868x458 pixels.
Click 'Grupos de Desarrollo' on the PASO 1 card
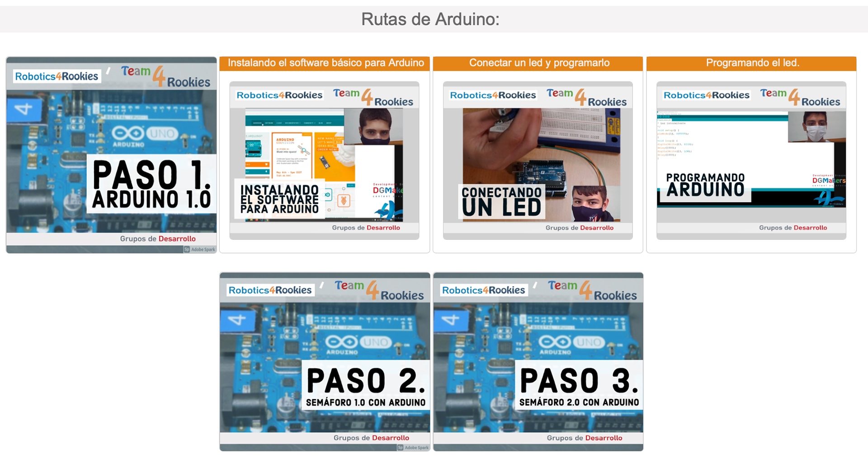click(158, 239)
